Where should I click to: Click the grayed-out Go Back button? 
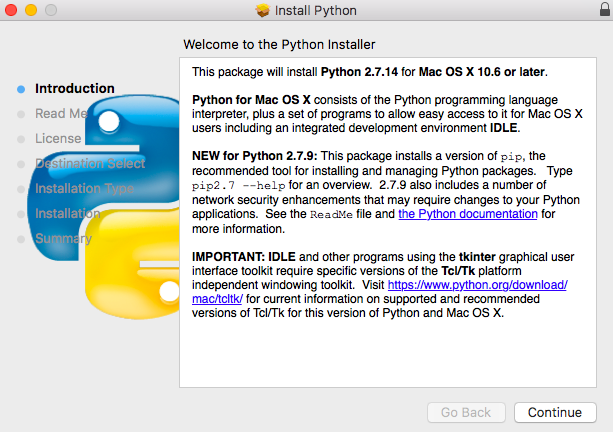(466, 412)
